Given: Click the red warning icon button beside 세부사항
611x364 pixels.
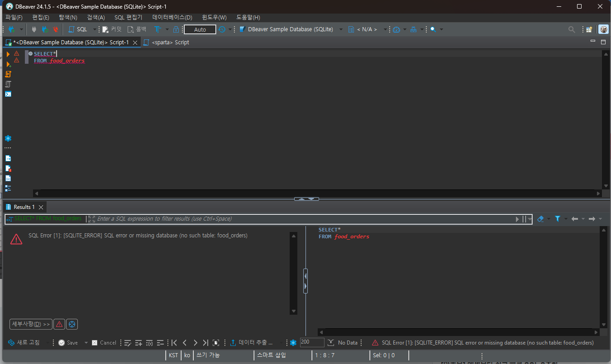Looking at the screenshot, I should click(x=59, y=324).
